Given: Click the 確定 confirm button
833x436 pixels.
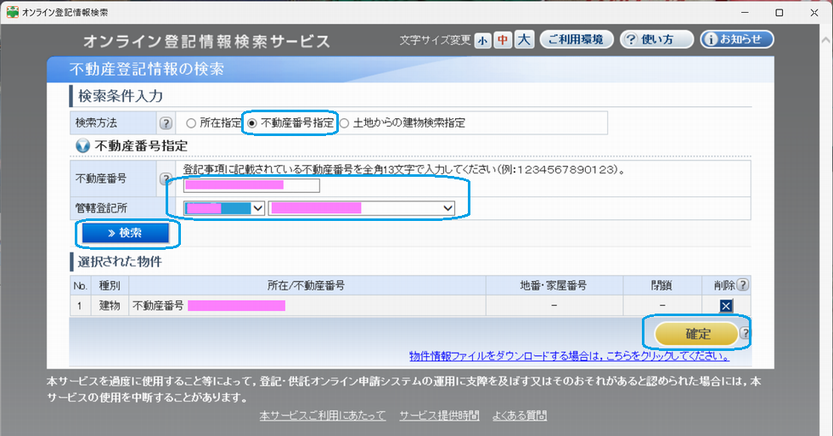Looking at the screenshot, I should coord(696,333).
